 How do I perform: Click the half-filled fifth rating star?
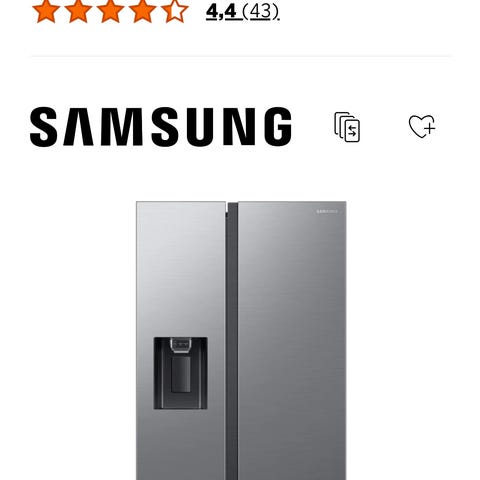click(175, 11)
